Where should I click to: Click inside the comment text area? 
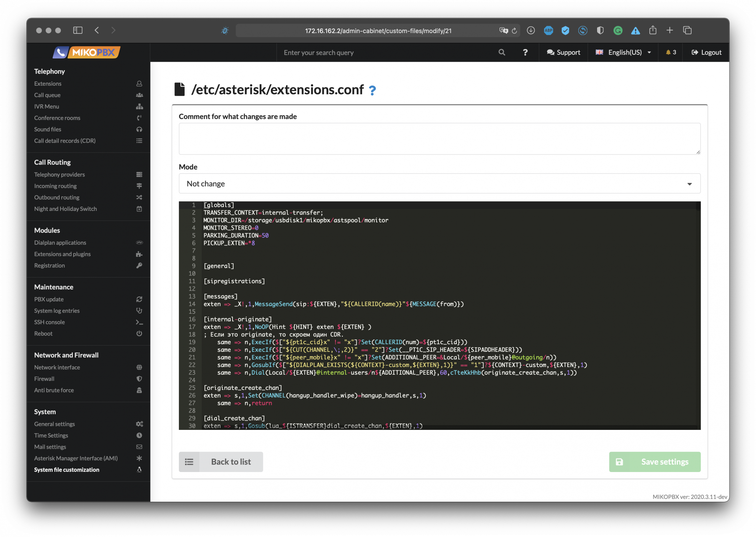(x=439, y=139)
